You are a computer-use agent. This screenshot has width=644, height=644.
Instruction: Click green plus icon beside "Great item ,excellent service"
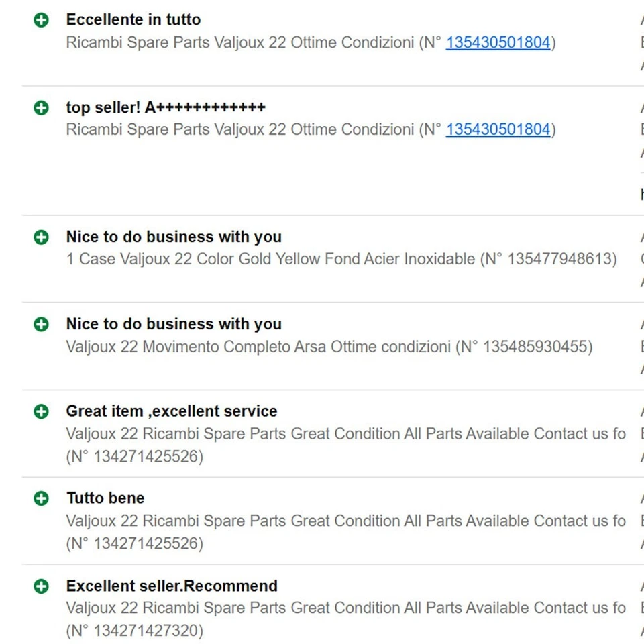(42, 411)
